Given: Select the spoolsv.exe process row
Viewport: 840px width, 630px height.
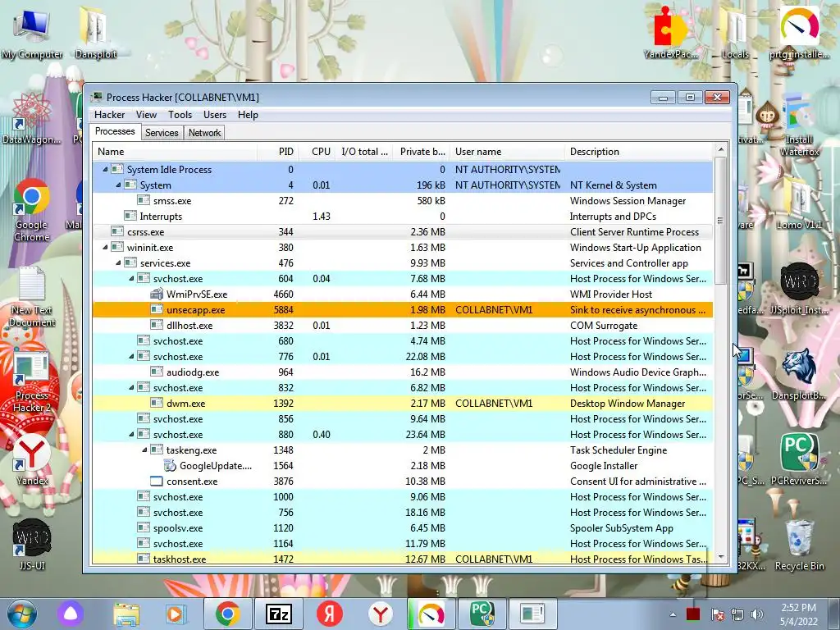Looking at the screenshot, I should [403, 528].
